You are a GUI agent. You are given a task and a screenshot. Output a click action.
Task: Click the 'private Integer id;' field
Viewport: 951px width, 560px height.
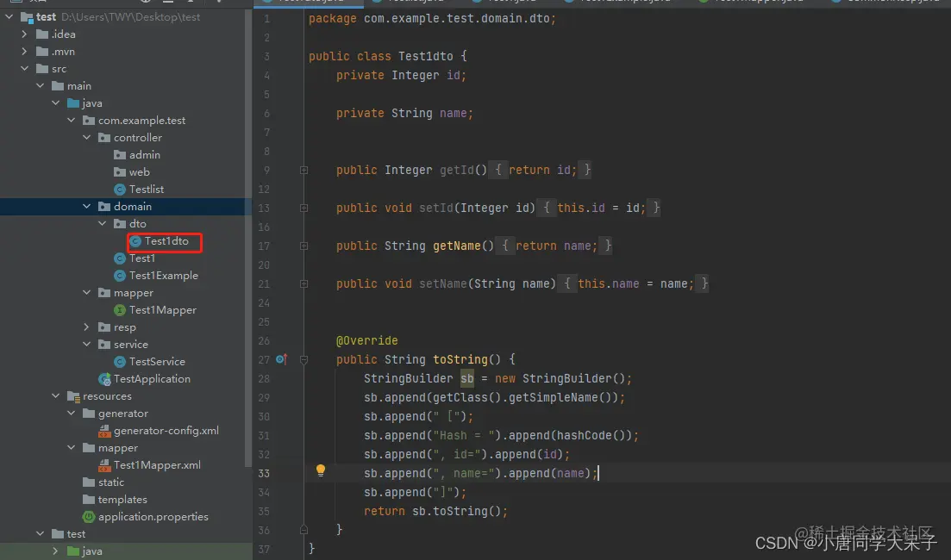coord(401,76)
